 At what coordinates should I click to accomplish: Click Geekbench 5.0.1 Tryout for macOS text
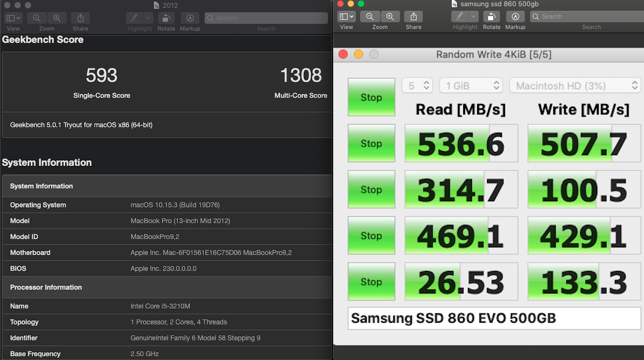click(x=81, y=125)
